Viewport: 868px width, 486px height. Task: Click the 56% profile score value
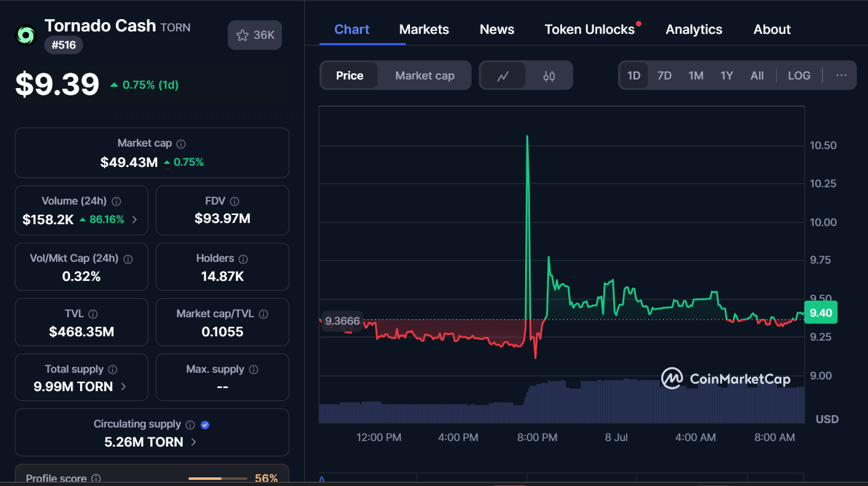267,479
